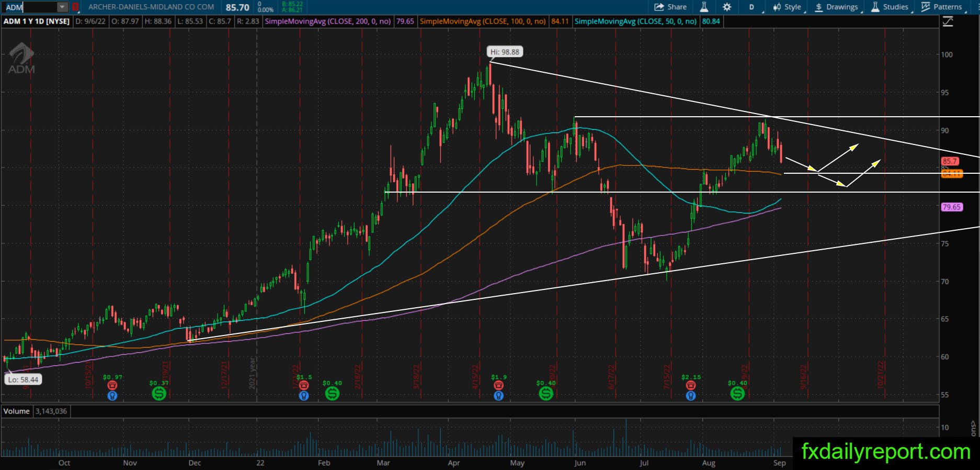Select the active drawing tool icon below Patterns
The width and height of the screenshot is (980, 470).
tap(948, 21)
